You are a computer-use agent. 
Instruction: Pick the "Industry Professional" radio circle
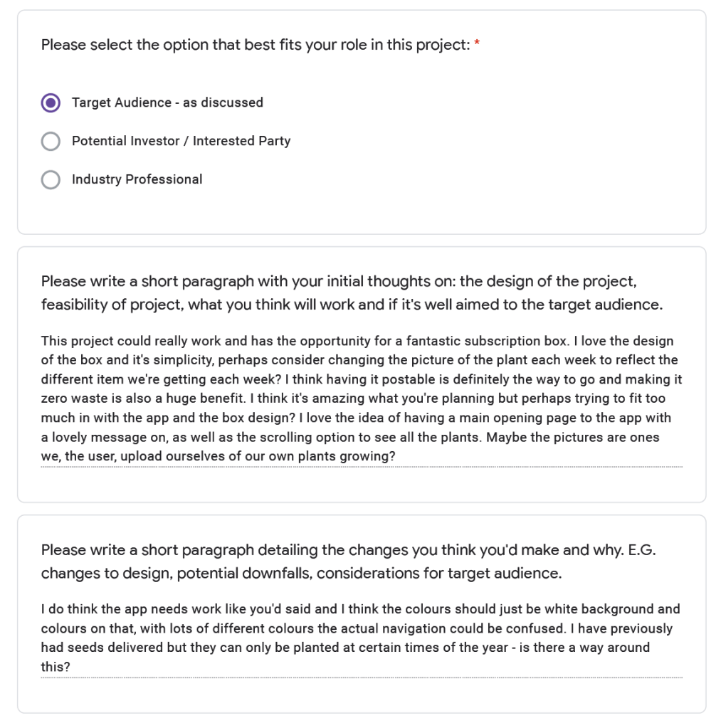(51, 180)
